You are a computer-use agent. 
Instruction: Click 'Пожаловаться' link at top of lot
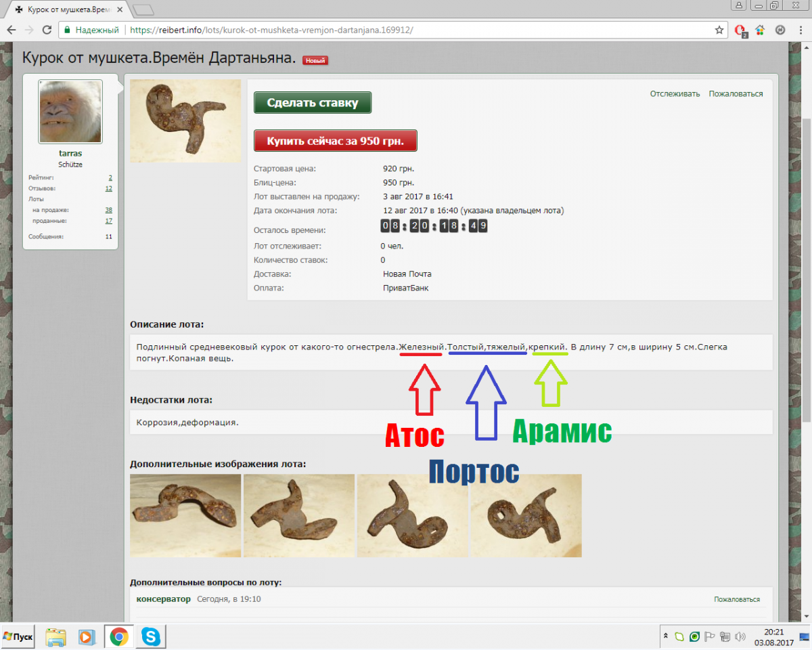pyautogui.click(x=736, y=94)
